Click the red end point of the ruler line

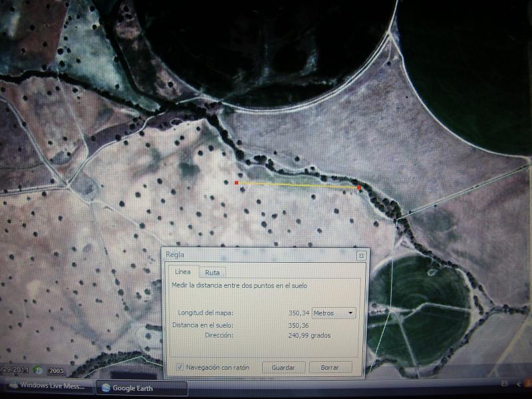tap(359, 188)
